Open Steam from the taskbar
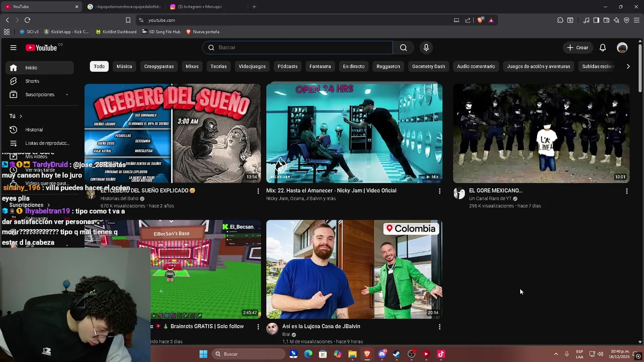Viewport: 644px width, 362px height. [396, 354]
